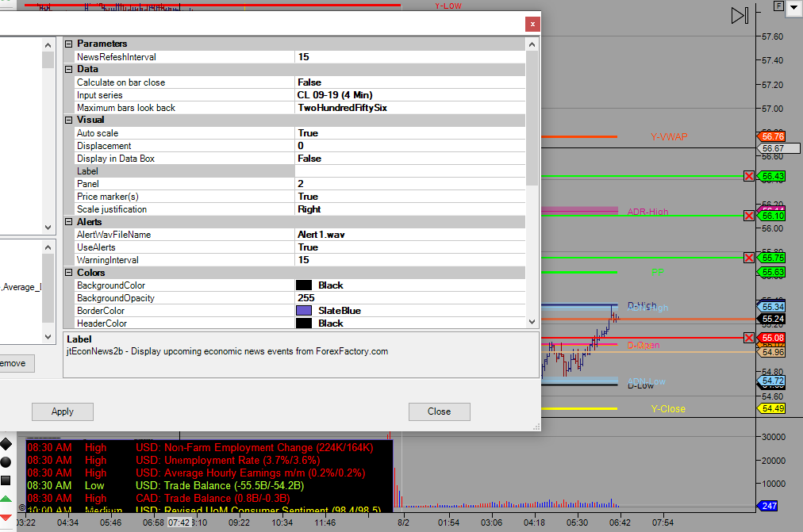Select the diamond drawing tool icon
This screenshot has height=532, width=803.
6,444
